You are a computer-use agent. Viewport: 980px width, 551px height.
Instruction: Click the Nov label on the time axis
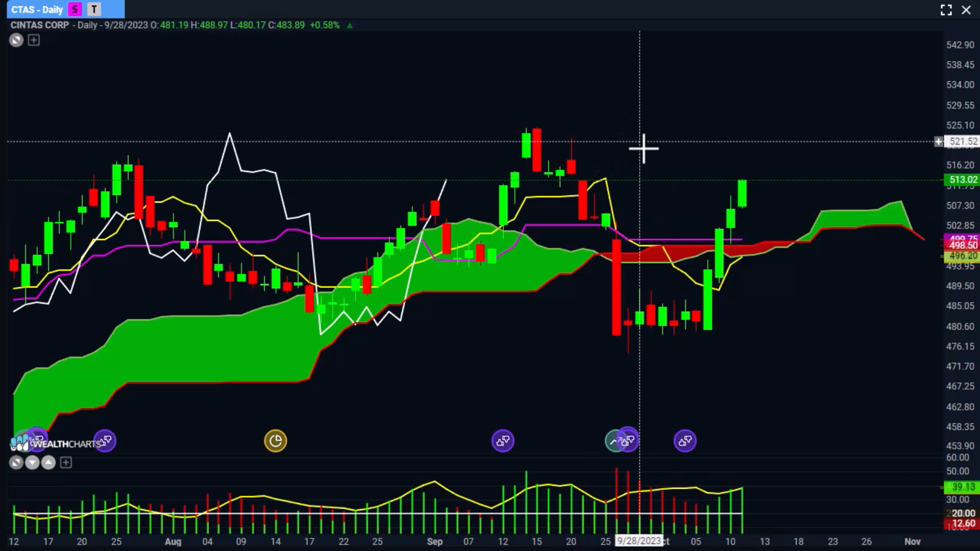[913, 541]
